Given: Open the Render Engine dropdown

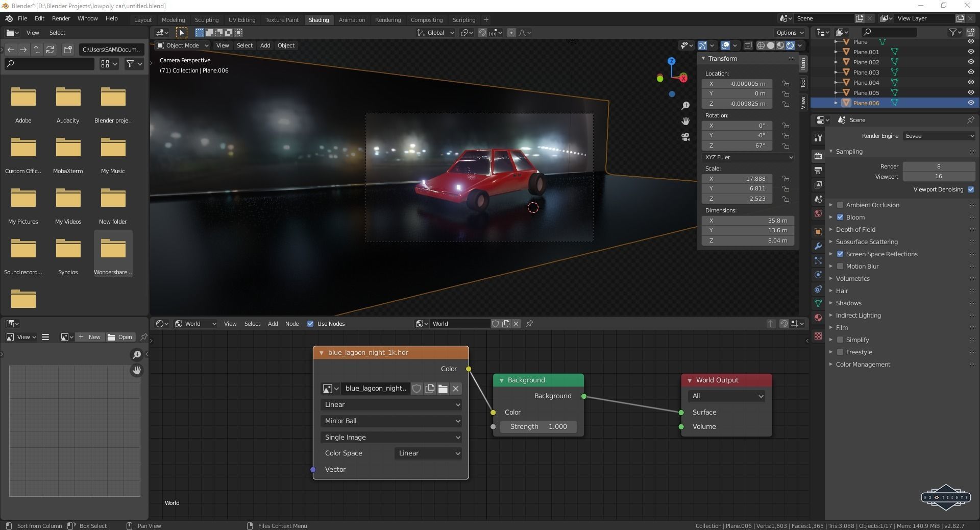Looking at the screenshot, I should tap(939, 136).
